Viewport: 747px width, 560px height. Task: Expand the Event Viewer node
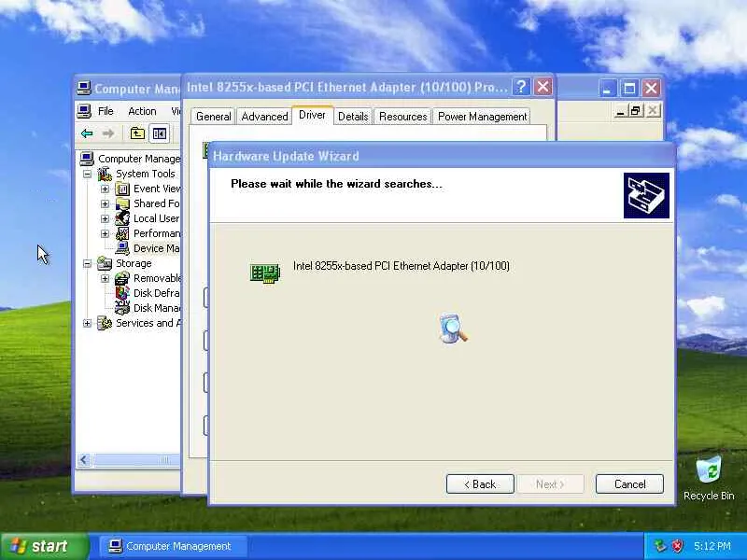click(105, 189)
